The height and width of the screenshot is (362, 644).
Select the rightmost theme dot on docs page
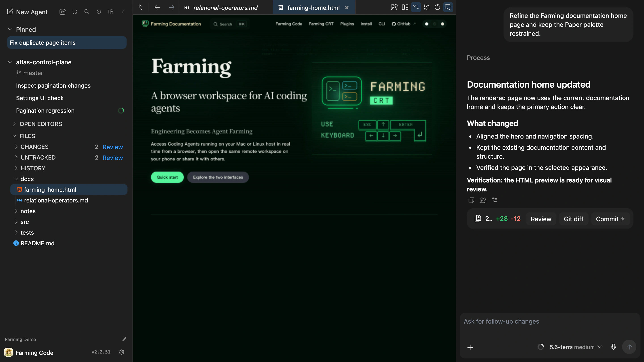(x=443, y=24)
